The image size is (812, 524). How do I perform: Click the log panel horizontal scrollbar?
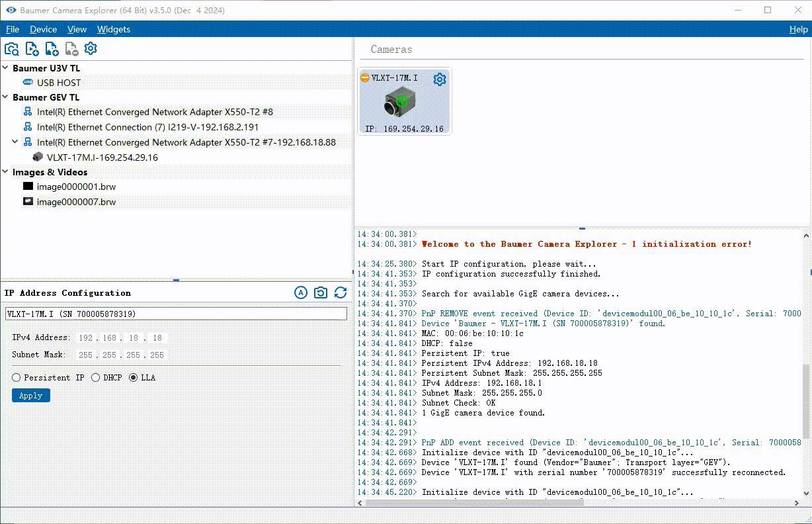474,503
